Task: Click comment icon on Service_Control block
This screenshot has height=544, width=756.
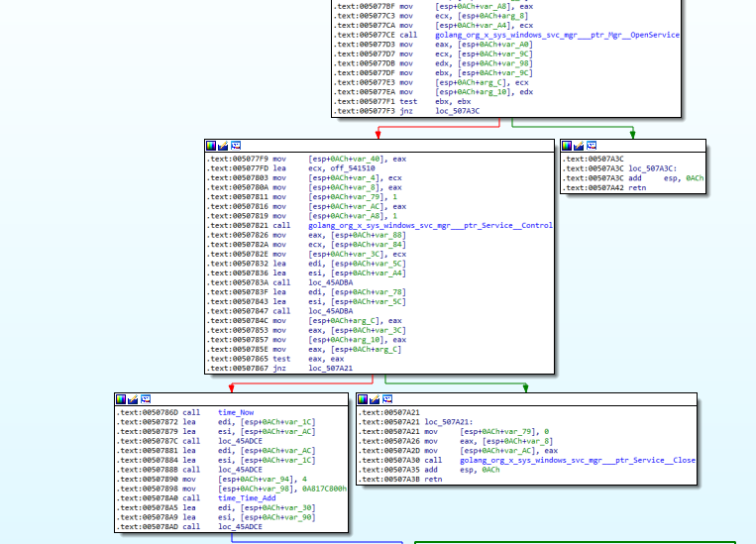Action: pos(237,146)
